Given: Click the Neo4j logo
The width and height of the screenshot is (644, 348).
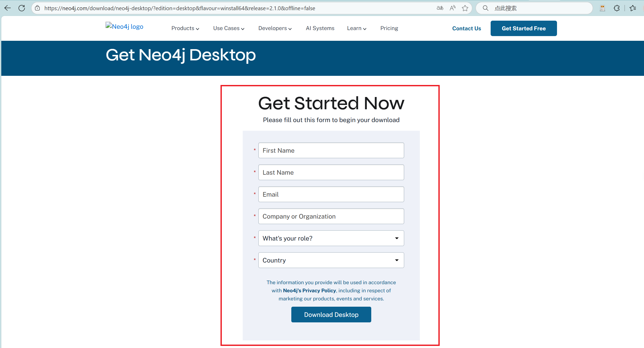Looking at the screenshot, I should click(124, 26).
